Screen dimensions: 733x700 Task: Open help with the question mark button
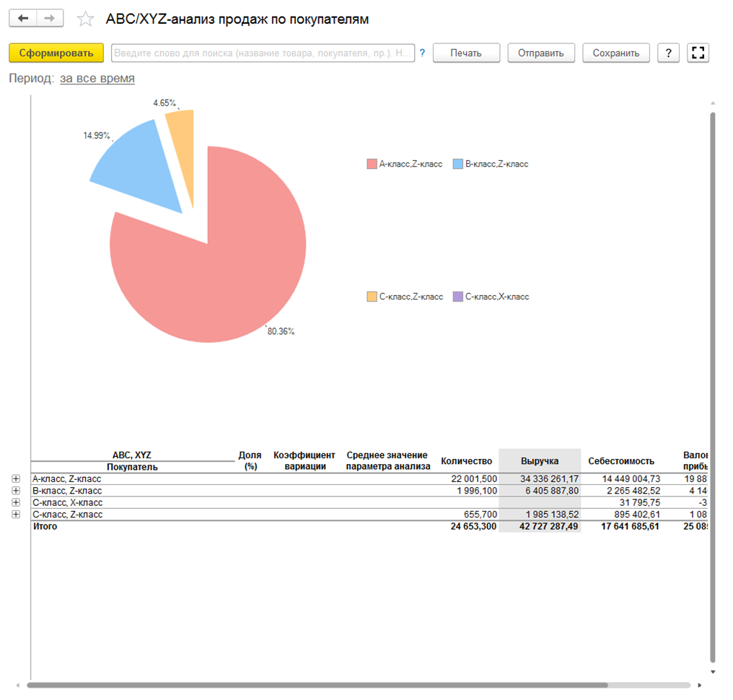point(669,53)
